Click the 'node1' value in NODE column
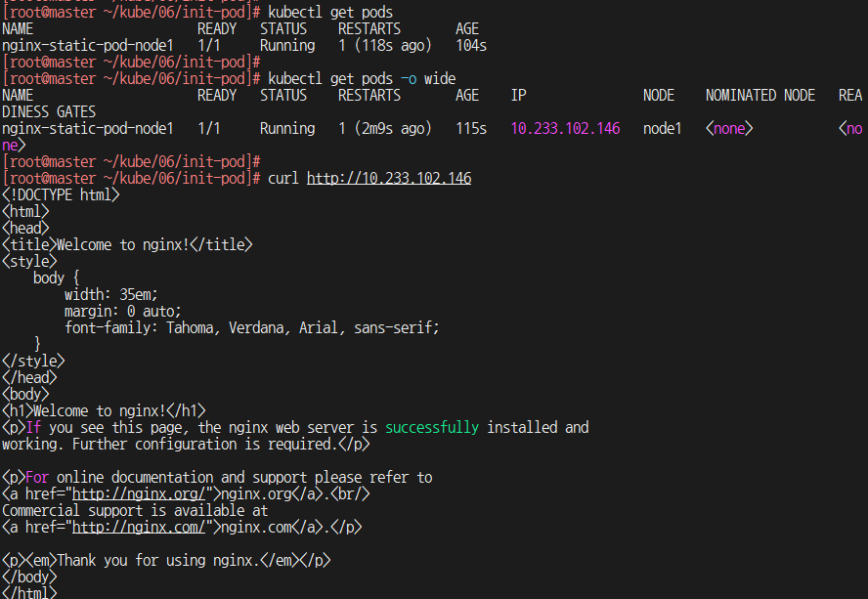This screenshot has height=599, width=868. 662,128
